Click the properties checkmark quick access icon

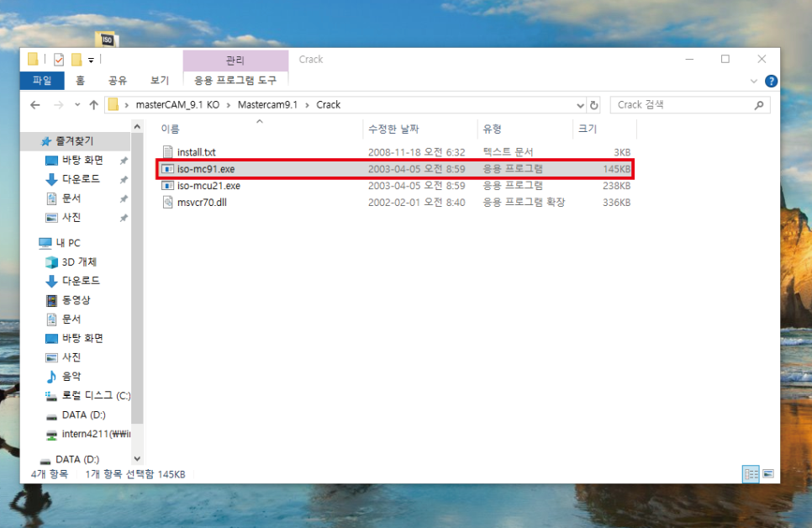click(59, 60)
